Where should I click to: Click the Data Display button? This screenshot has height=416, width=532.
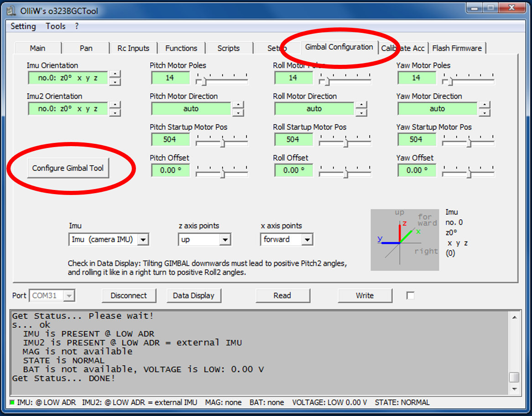click(x=193, y=295)
